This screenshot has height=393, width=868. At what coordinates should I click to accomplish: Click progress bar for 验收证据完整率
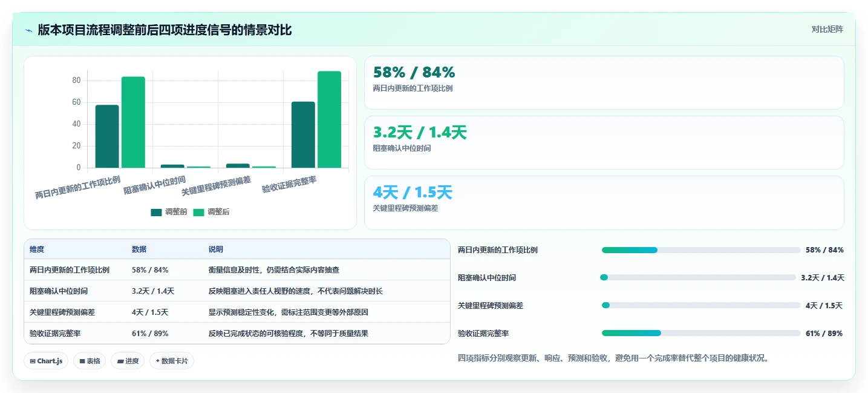point(701,333)
